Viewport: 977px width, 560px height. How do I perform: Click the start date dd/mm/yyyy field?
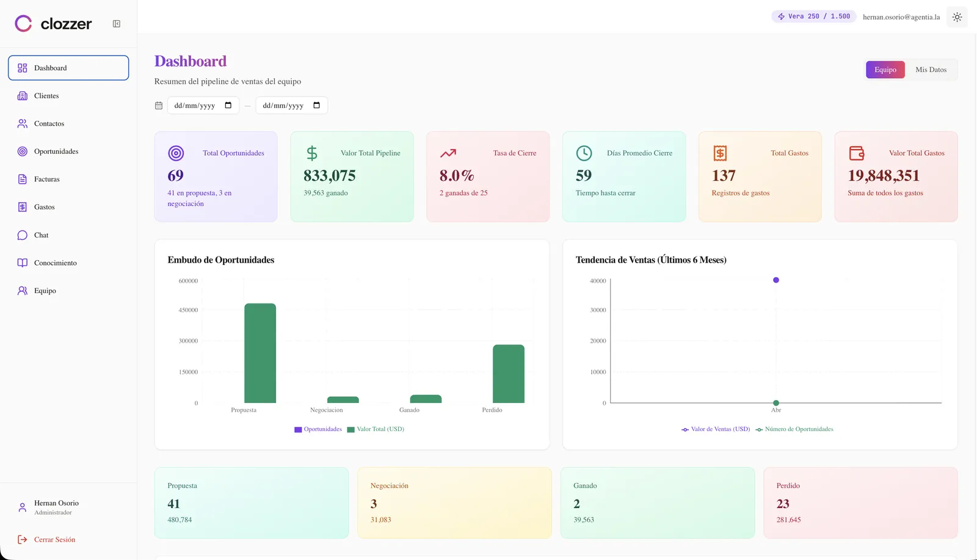tap(203, 105)
